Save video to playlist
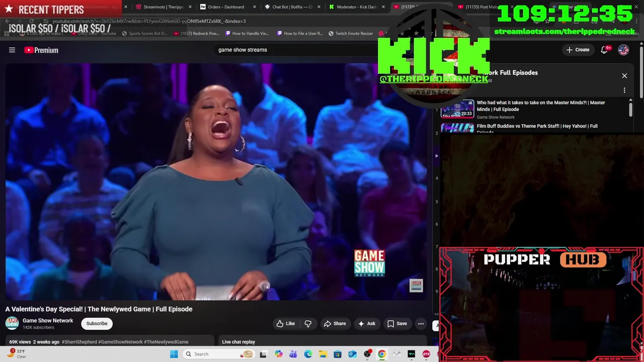This screenshot has width=644, height=362. tap(396, 324)
